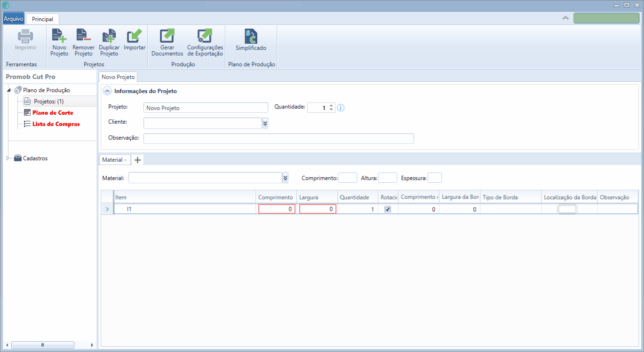Click the material Comprimento input box
644x352 pixels.
348,178
